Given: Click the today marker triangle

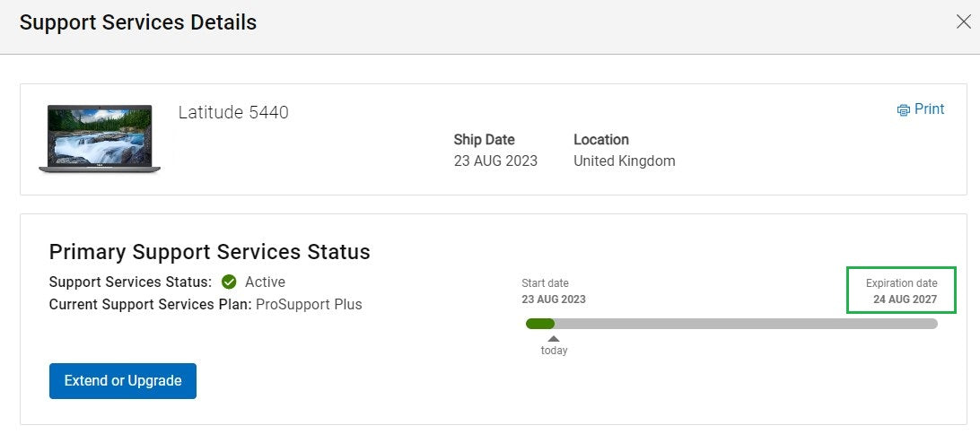Looking at the screenshot, I should pos(554,338).
